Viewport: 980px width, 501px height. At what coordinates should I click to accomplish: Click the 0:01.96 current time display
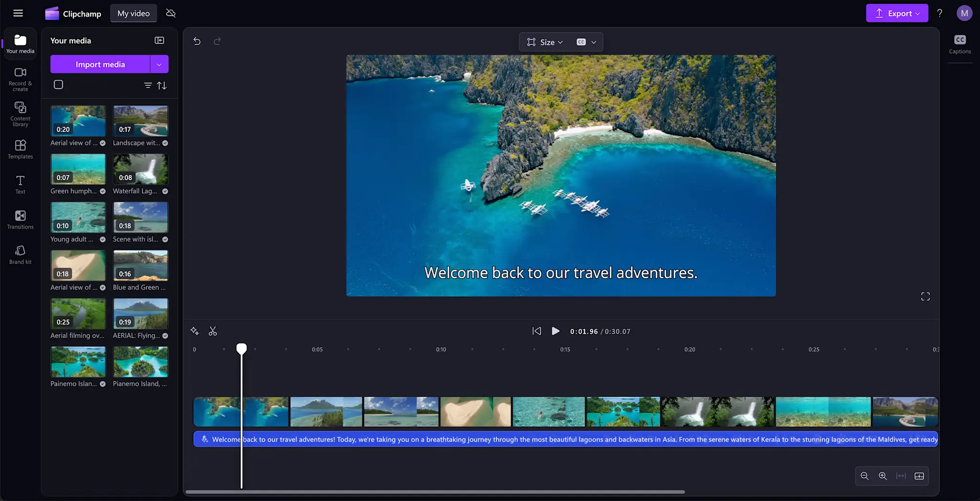click(x=584, y=331)
